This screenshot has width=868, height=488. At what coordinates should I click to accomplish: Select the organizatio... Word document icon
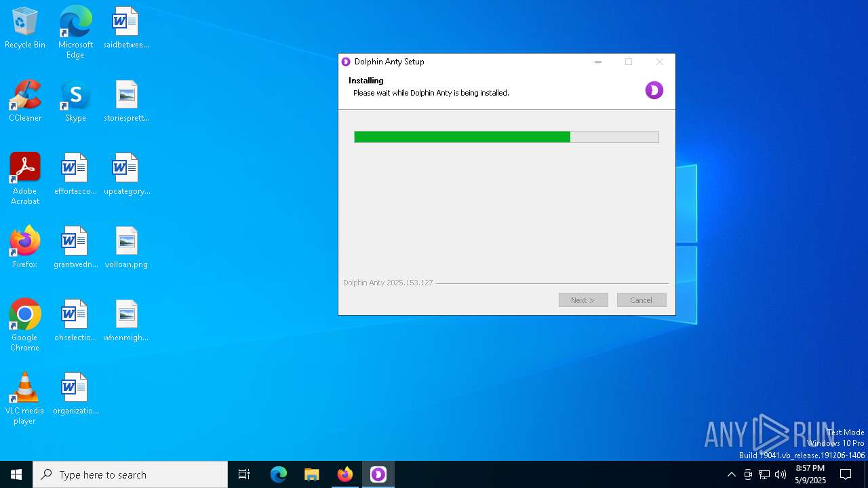point(75,394)
